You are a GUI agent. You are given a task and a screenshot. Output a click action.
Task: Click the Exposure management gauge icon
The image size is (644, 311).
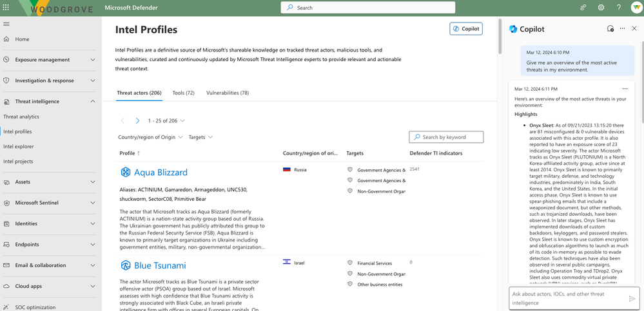click(6, 59)
